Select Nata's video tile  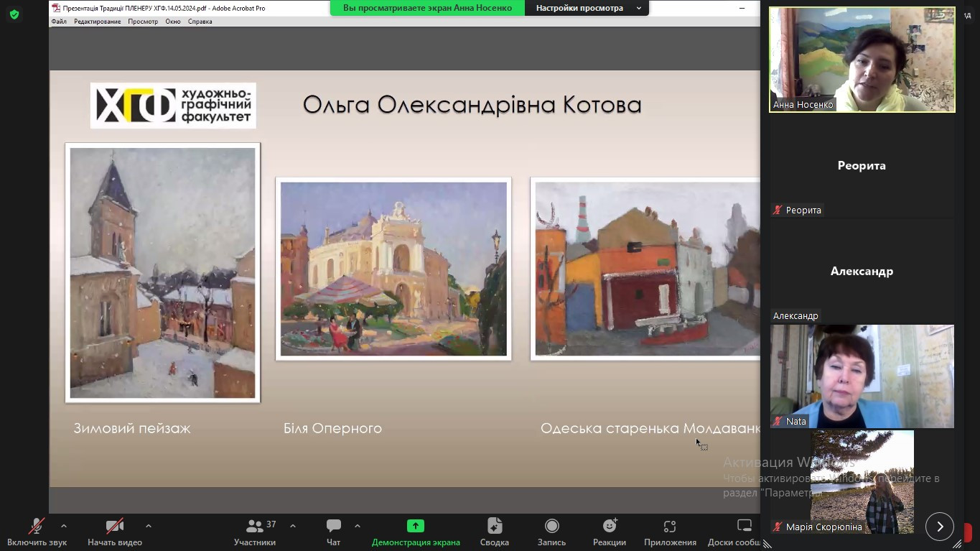862,376
